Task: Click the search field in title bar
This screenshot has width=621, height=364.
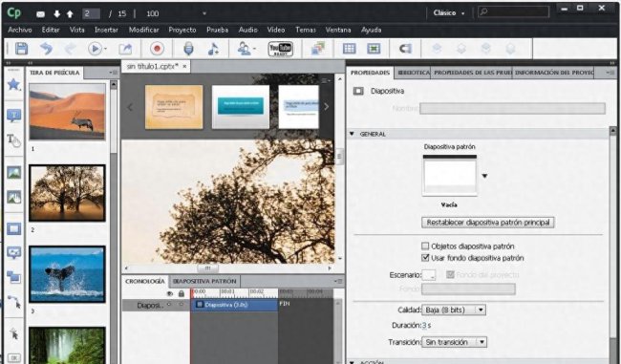Action: pos(513,12)
